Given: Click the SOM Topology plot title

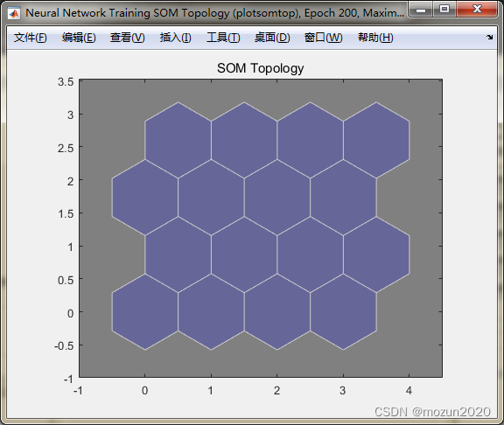Looking at the screenshot, I should pos(261,68).
